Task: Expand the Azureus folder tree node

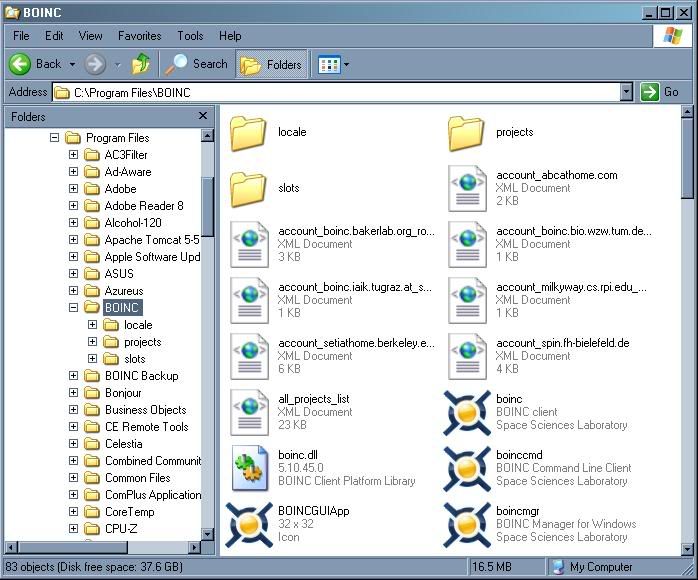Action: coord(73,291)
